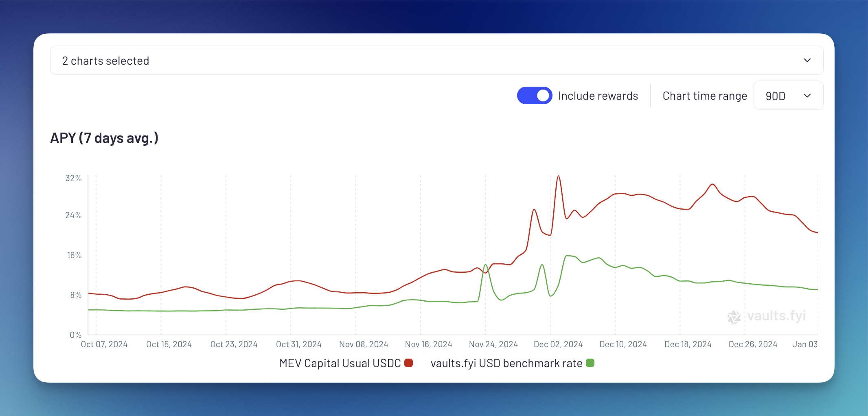
Task: Click green USD benchmark rate swatch
Action: click(x=590, y=363)
